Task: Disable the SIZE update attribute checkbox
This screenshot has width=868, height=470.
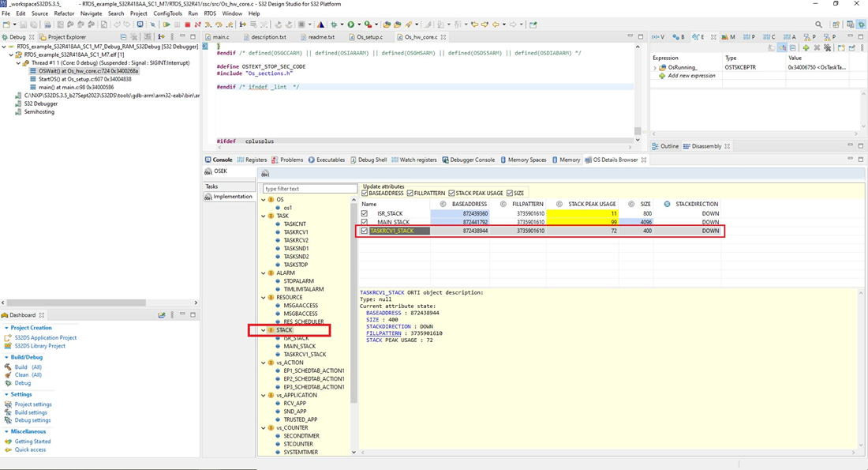Action: point(508,193)
